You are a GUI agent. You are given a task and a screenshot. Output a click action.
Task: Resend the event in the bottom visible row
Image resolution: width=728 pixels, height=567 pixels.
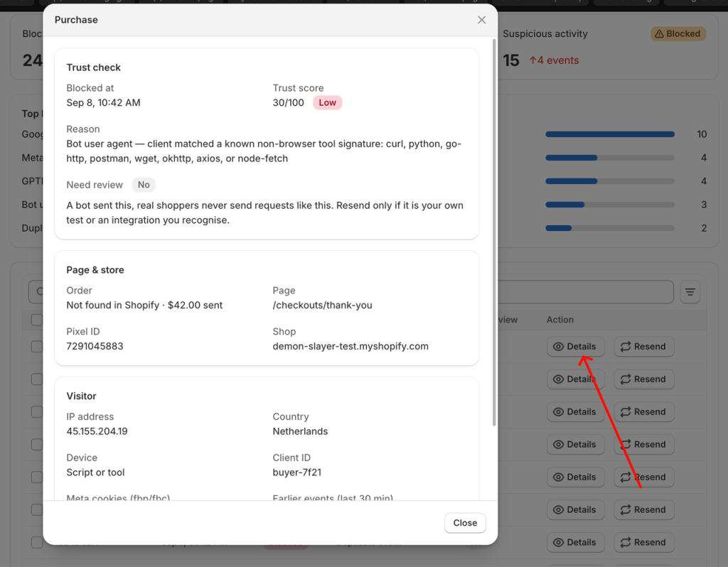point(644,542)
